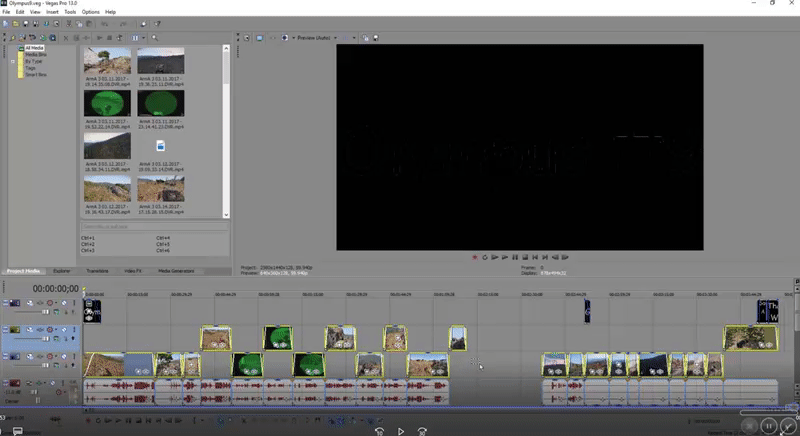
Task: Click Play in the timeline transport bar
Action: (x=118, y=421)
